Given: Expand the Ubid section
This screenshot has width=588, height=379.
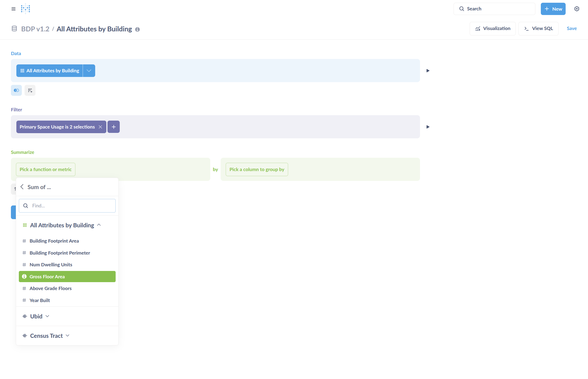Looking at the screenshot, I should click(36, 316).
